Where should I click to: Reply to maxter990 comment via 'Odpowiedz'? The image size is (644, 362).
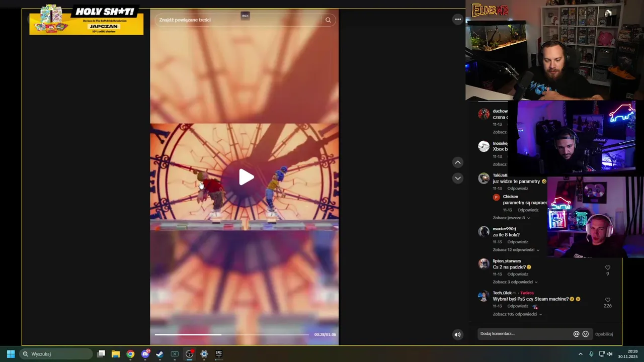click(518, 242)
